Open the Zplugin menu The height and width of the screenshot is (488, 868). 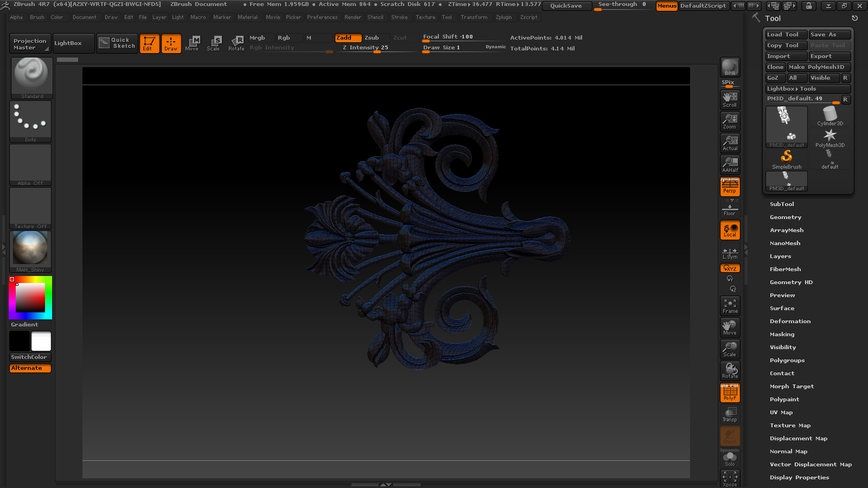point(503,17)
